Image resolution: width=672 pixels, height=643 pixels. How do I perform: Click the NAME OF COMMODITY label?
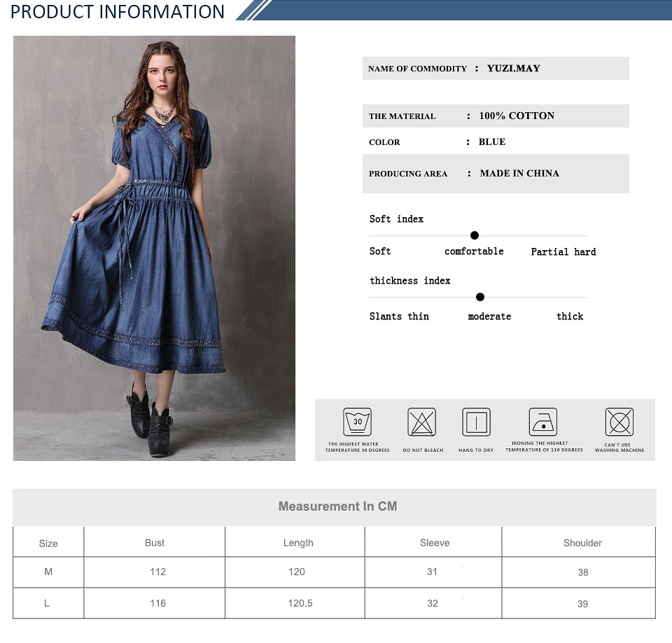coord(417,69)
